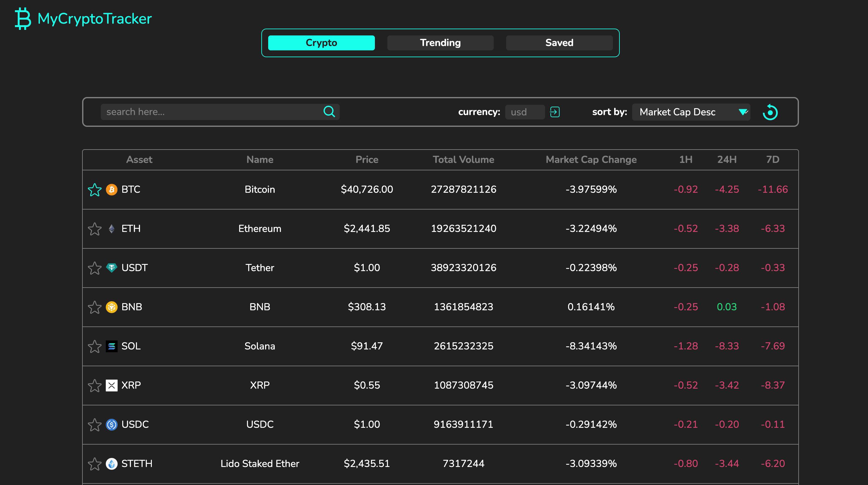868x485 pixels.
Task: Click the BNB coin logo
Action: tap(111, 307)
